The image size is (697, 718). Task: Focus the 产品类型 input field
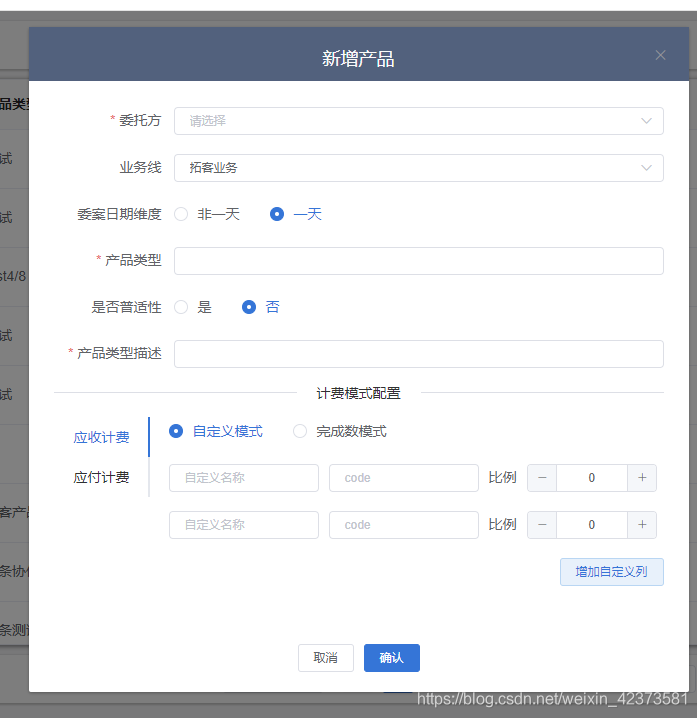coord(419,261)
